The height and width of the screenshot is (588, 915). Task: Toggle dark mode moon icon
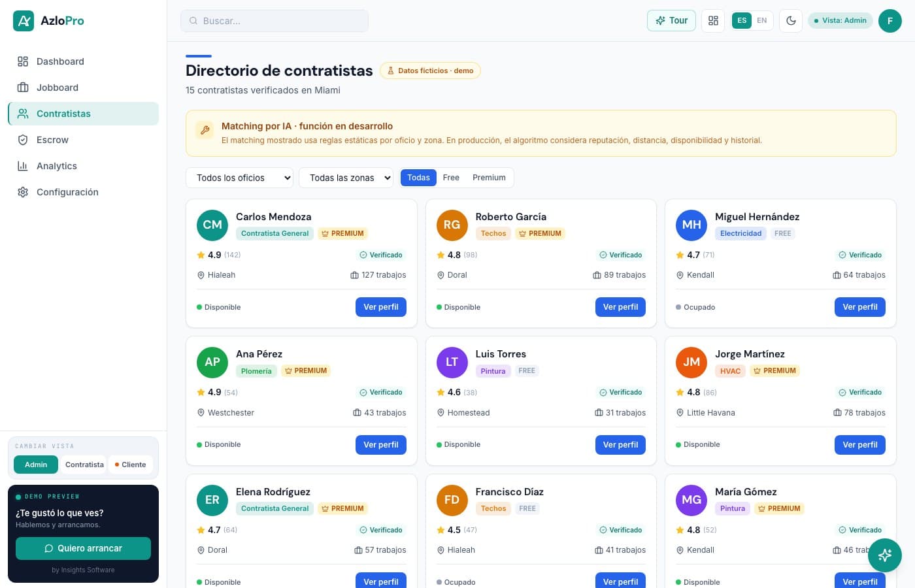click(791, 21)
